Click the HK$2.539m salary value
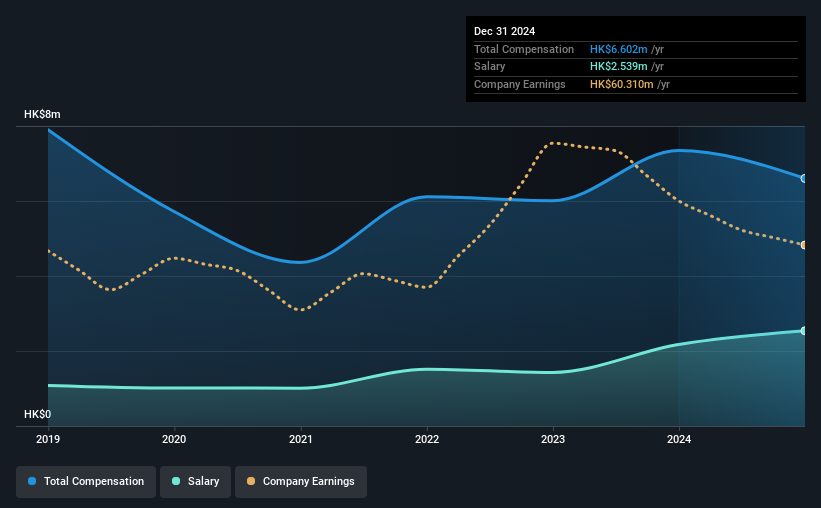The image size is (821, 508). click(618, 67)
